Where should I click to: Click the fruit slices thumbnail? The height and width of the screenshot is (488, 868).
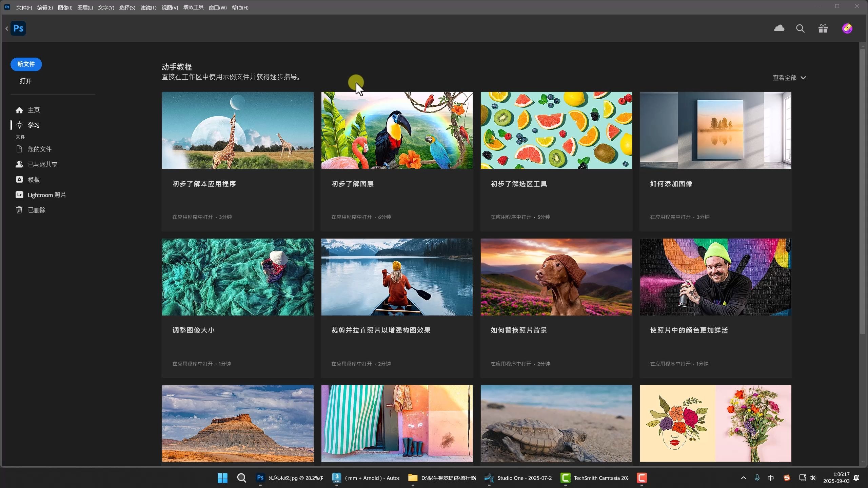[556, 130]
